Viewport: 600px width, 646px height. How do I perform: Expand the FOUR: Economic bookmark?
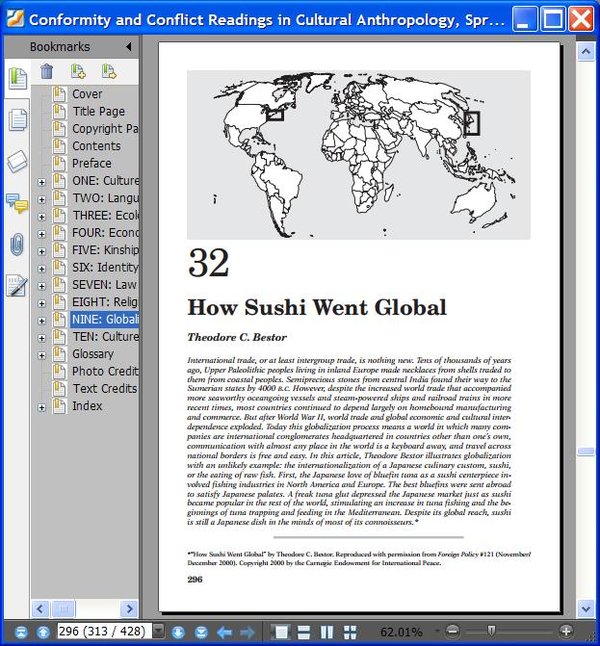tap(42, 234)
